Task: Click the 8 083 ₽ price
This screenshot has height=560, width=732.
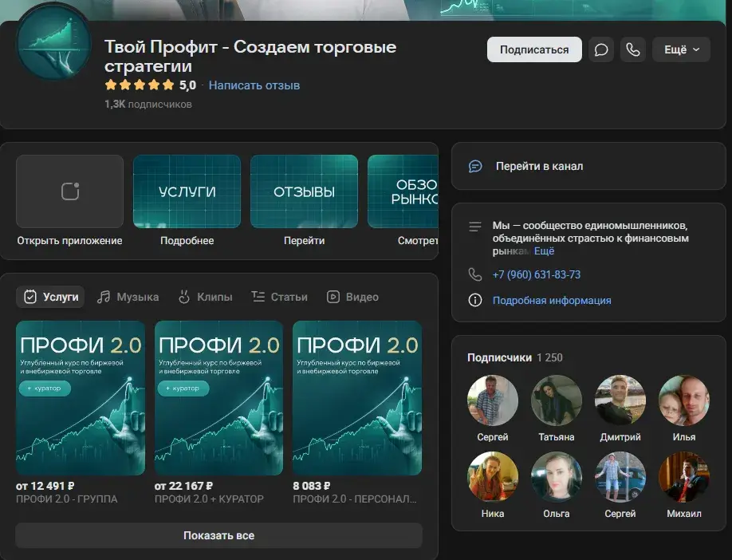Action: point(312,486)
